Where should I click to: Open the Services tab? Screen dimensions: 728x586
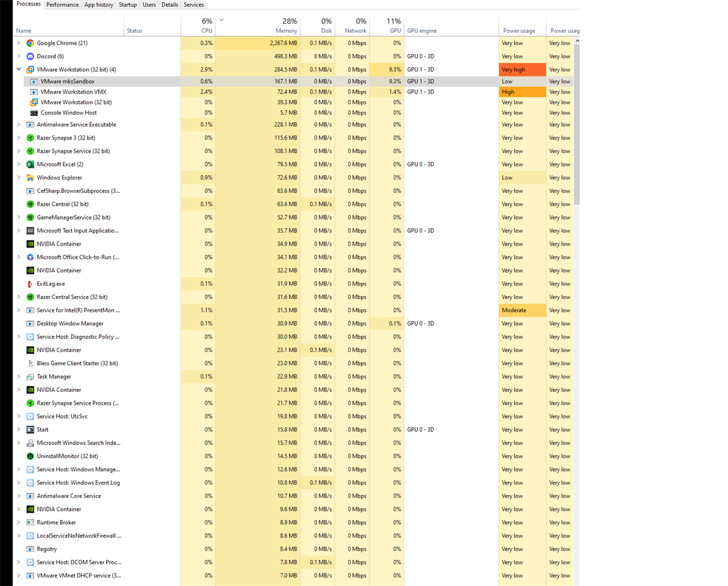(x=194, y=5)
